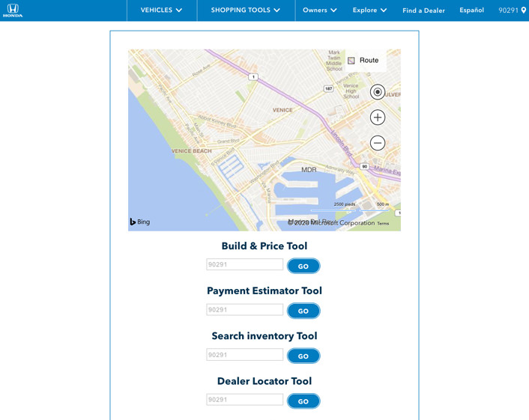Open the Shopping Tools dropdown
The height and width of the screenshot is (420, 529).
tap(245, 10)
